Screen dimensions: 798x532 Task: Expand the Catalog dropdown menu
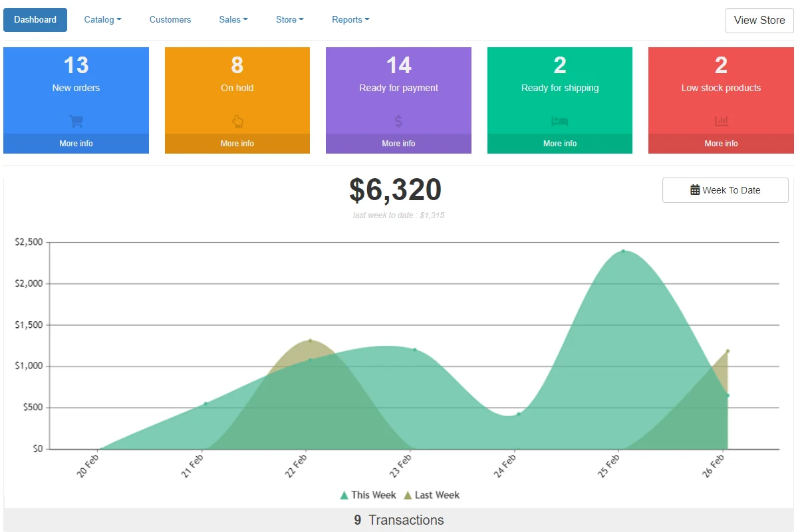coord(102,20)
